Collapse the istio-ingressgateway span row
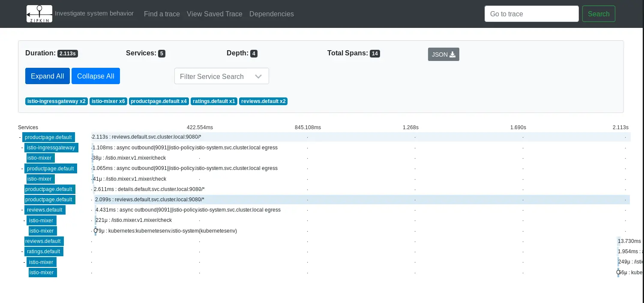This screenshot has width=644, height=303. click(x=22, y=148)
